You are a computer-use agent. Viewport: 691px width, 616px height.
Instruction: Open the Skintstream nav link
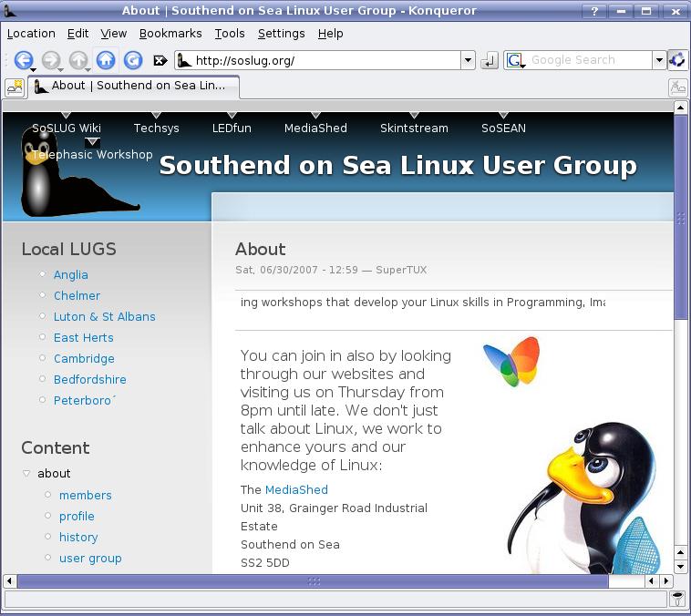(414, 128)
